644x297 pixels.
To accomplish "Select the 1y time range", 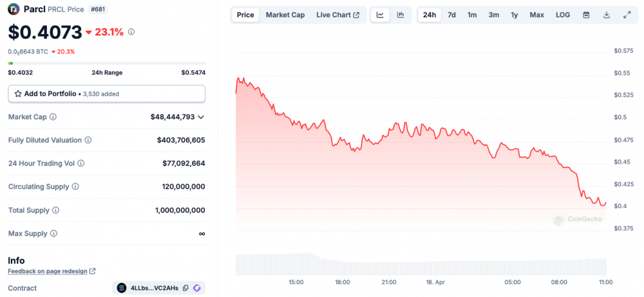I will point(514,15).
